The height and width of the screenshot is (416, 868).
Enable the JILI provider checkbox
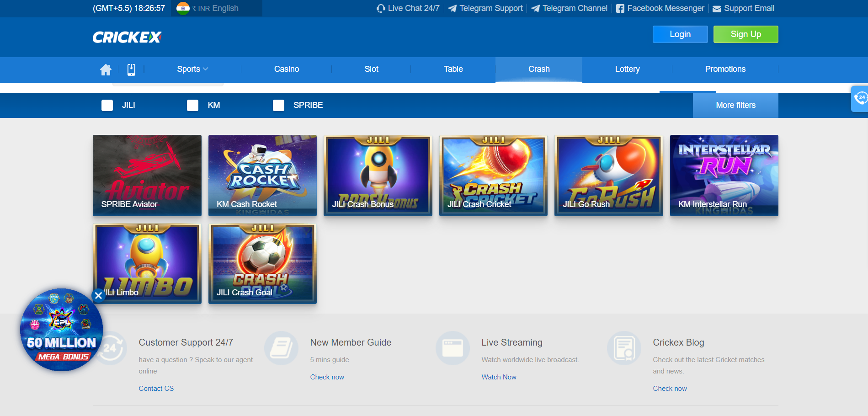[x=107, y=106]
